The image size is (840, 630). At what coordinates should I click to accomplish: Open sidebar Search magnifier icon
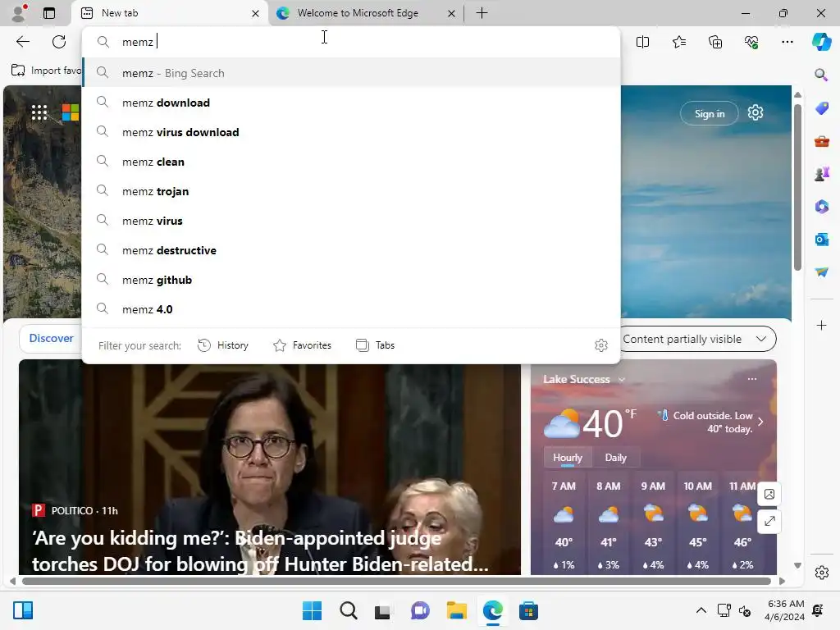coord(821,75)
